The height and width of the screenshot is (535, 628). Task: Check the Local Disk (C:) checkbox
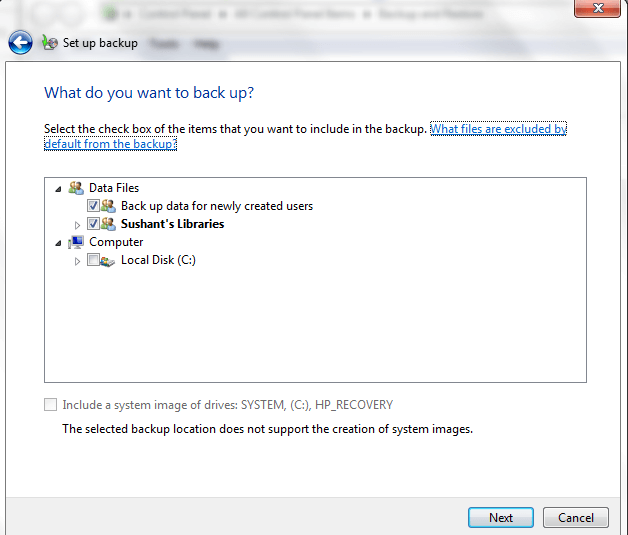[93, 261]
